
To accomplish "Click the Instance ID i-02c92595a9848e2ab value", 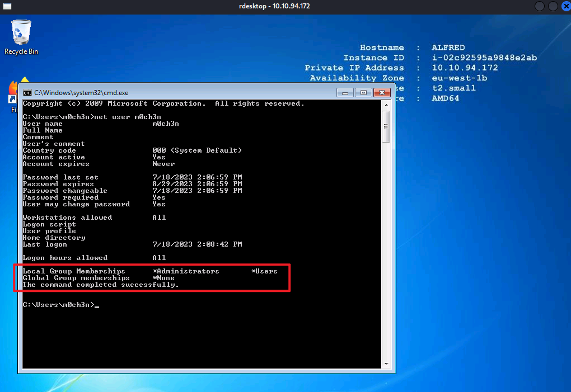I will coord(484,58).
